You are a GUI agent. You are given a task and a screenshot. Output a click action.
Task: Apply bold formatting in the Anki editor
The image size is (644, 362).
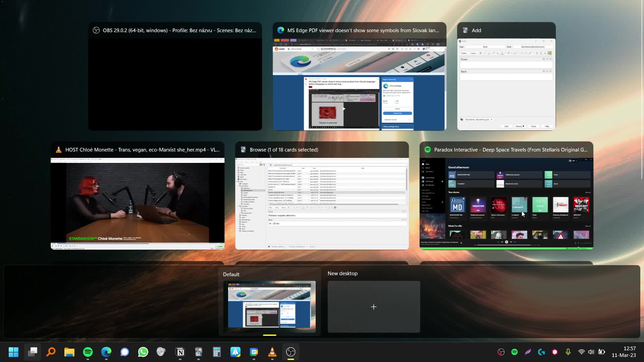pyautogui.click(x=481, y=53)
